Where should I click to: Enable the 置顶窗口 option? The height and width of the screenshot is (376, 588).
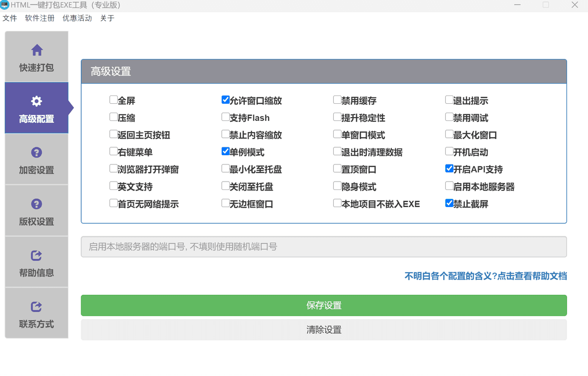[337, 169]
